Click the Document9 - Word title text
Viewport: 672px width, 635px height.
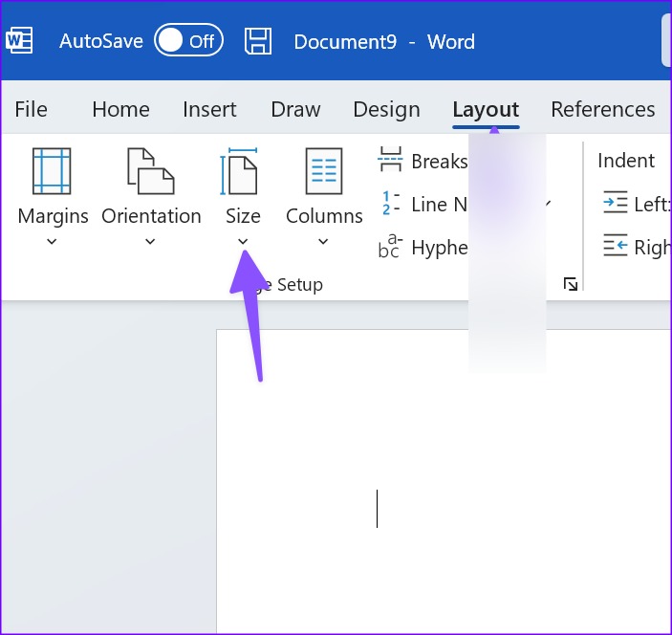pyautogui.click(x=384, y=42)
